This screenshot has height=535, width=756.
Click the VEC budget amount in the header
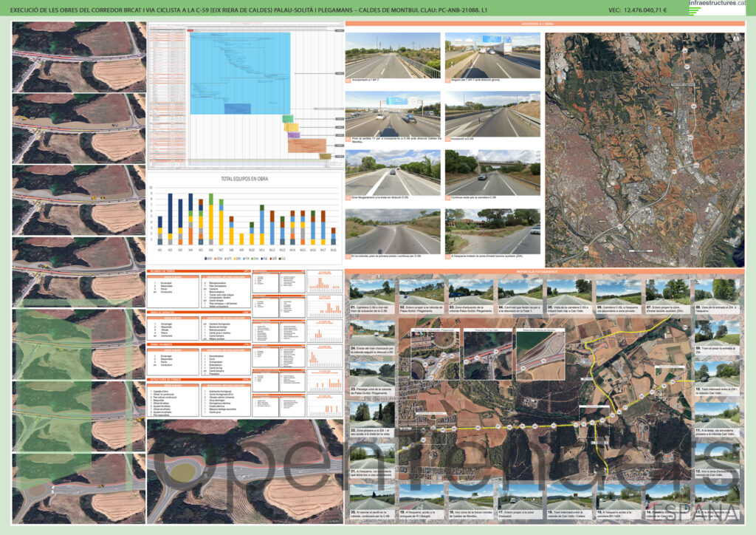click(637, 10)
